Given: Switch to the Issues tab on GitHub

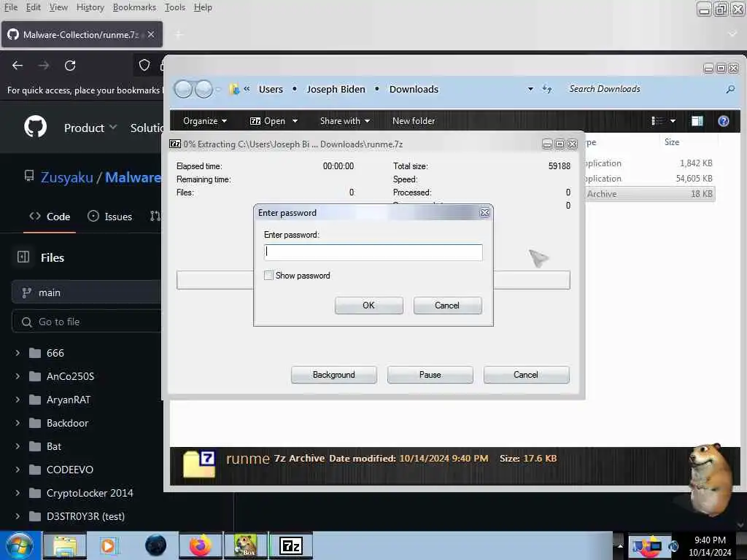Looking at the screenshot, I should 109,217.
